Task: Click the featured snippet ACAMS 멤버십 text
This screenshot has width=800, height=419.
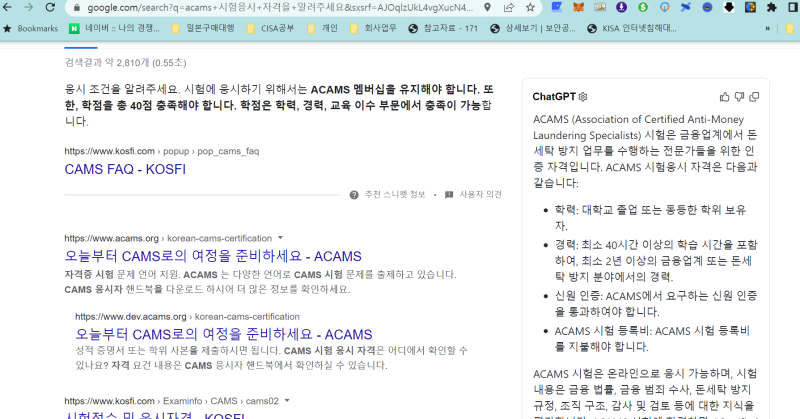Action: (279, 105)
